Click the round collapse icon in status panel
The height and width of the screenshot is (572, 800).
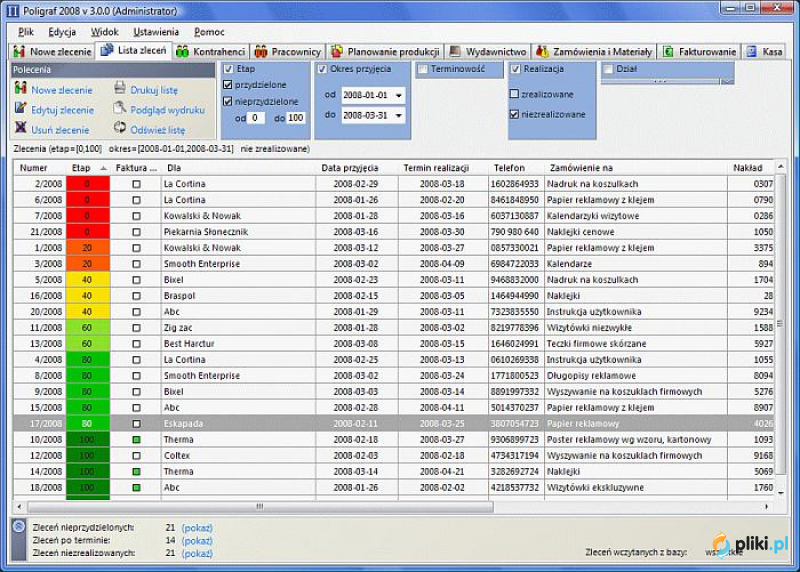click(19, 526)
